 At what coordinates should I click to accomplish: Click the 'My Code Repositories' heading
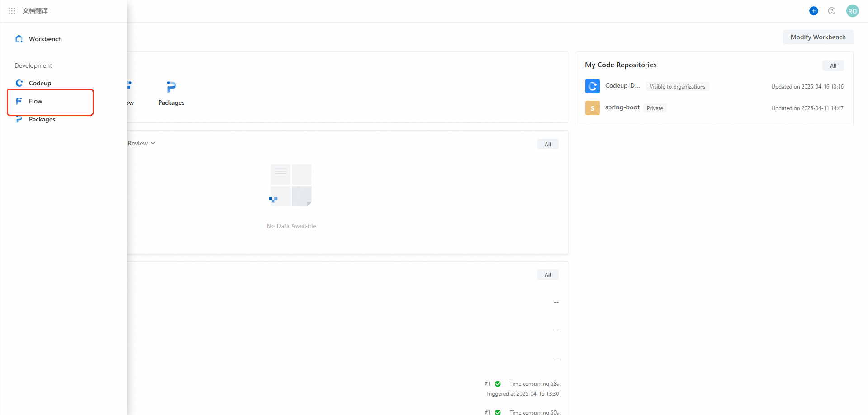(x=621, y=65)
